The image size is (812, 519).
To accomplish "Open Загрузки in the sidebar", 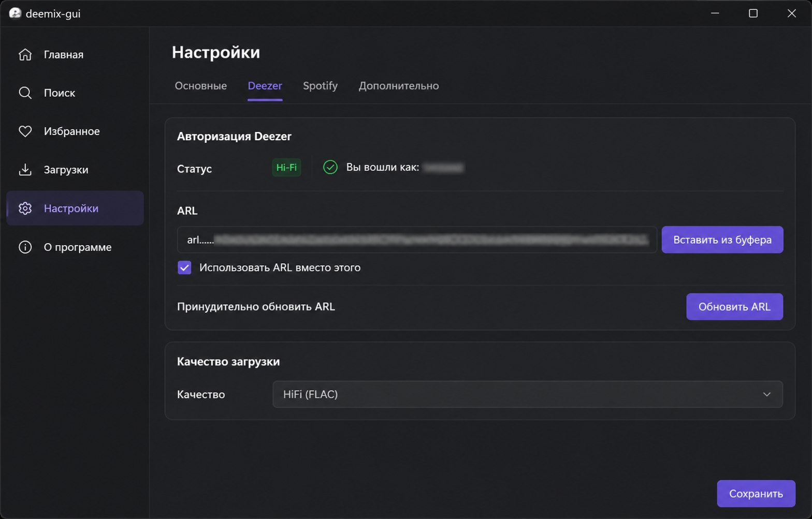I will coord(75,170).
